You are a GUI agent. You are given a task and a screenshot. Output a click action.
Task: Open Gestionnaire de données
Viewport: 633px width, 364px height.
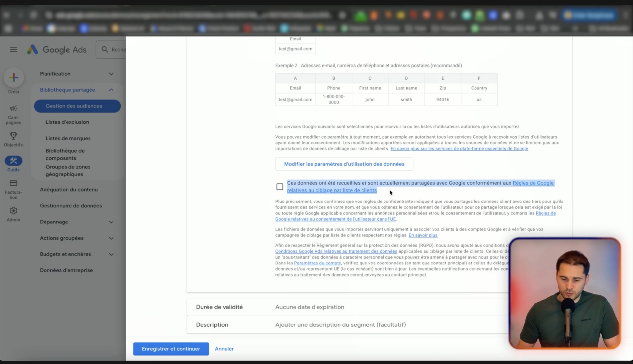71,206
